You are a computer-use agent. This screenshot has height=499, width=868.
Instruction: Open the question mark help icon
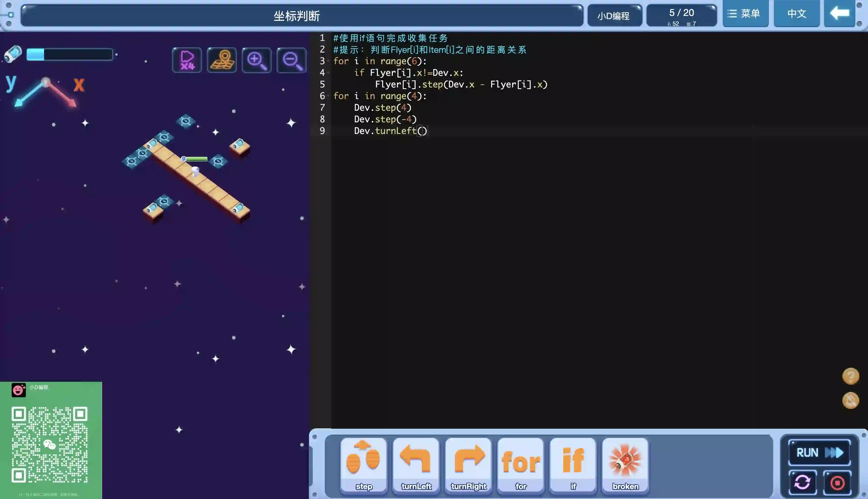point(851,376)
